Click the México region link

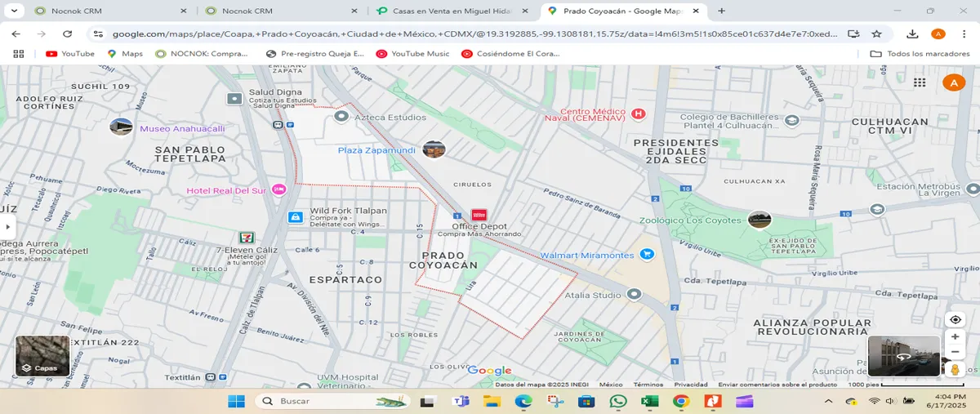[611, 384]
